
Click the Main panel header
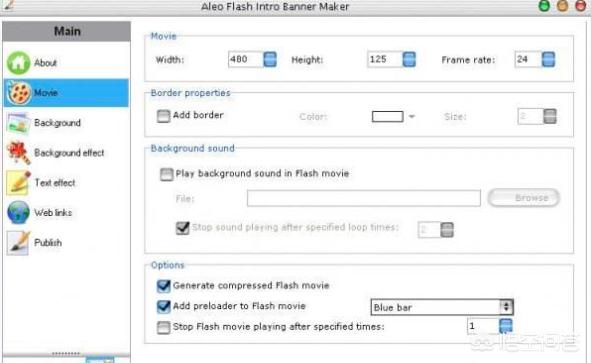click(66, 31)
